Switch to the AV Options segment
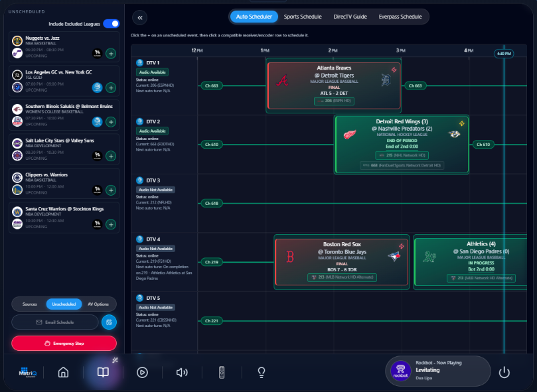 98,304
